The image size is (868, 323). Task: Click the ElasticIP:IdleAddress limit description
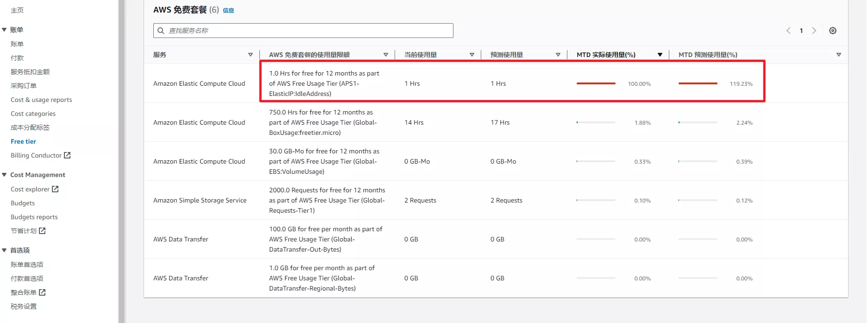(324, 83)
